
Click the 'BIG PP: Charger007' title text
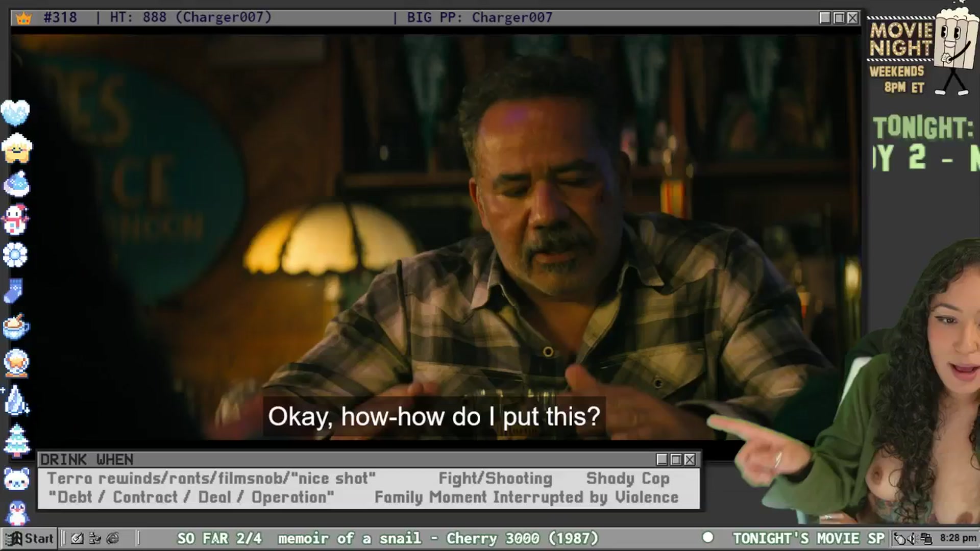(x=480, y=18)
